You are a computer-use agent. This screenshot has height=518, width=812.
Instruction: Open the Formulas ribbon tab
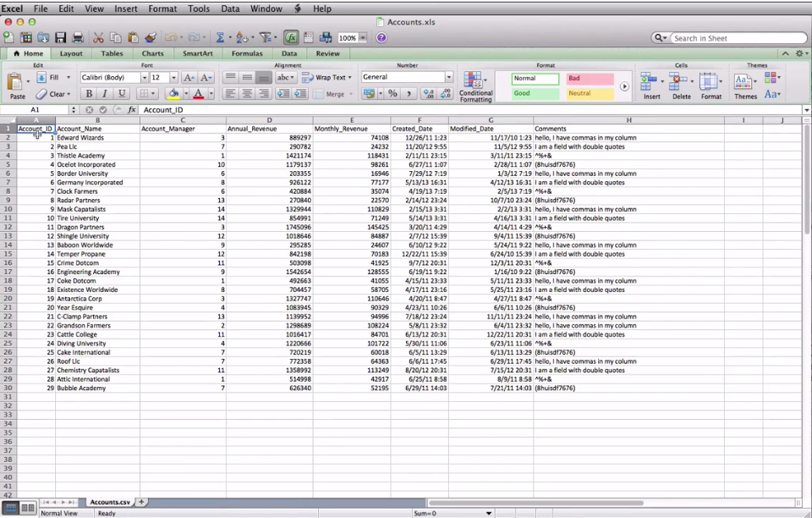(247, 53)
